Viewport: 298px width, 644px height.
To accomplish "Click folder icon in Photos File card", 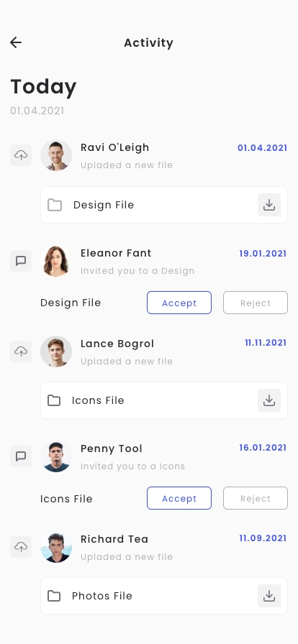I will pos(54,596).
